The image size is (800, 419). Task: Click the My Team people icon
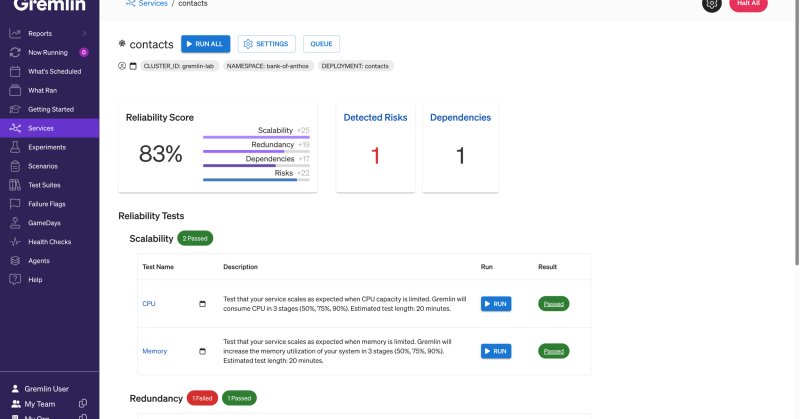pos(15,404)
